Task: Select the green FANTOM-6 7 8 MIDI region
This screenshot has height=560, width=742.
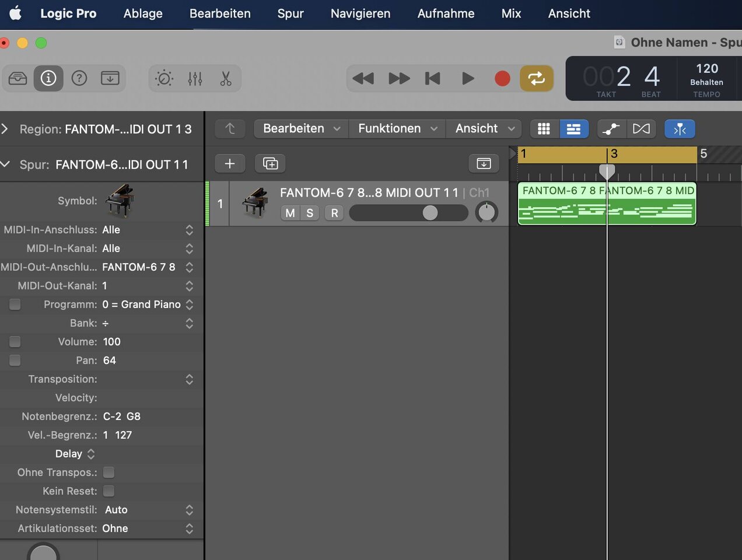Action: [x=607, y=203]
